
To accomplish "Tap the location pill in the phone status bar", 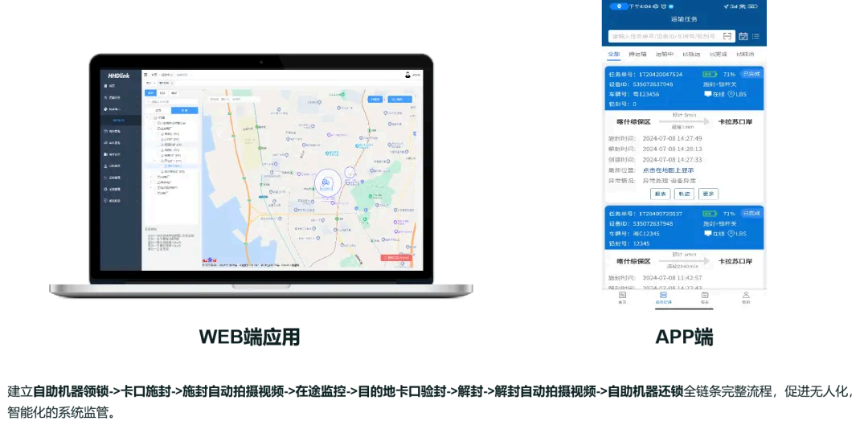I will [618, 6].
